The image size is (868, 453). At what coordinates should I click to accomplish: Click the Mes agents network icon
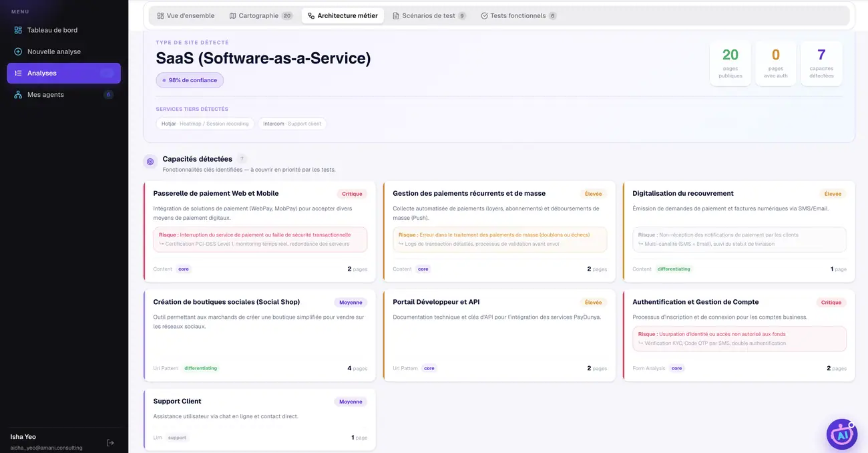coord(18,94)
